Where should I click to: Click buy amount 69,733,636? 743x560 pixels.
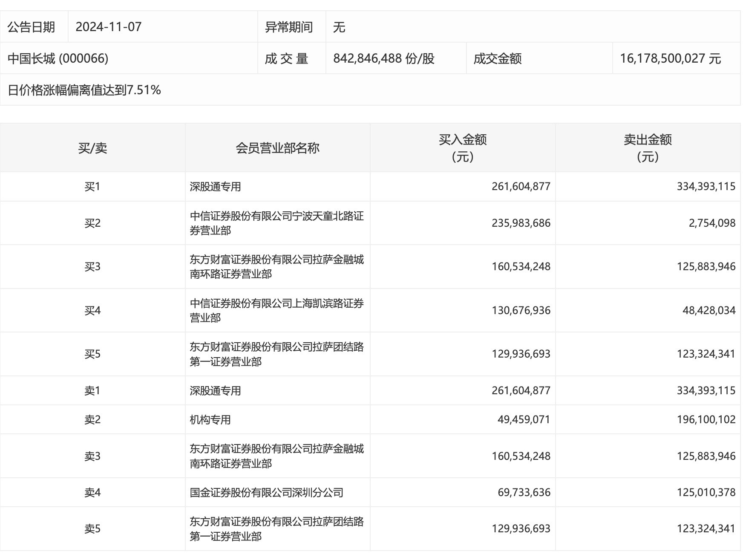point(524,492)
